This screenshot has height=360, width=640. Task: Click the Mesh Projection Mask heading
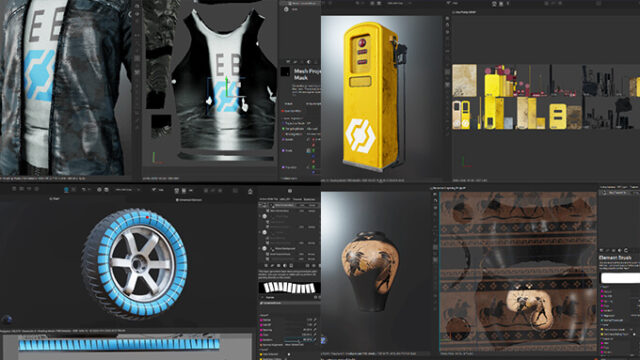click(x=307, y=74)
